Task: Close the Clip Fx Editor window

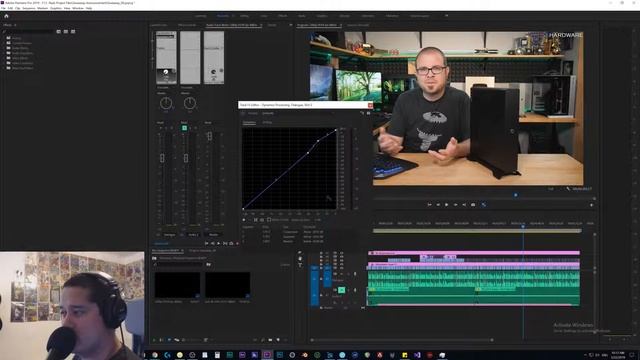Action: click(x=370, y=105)
